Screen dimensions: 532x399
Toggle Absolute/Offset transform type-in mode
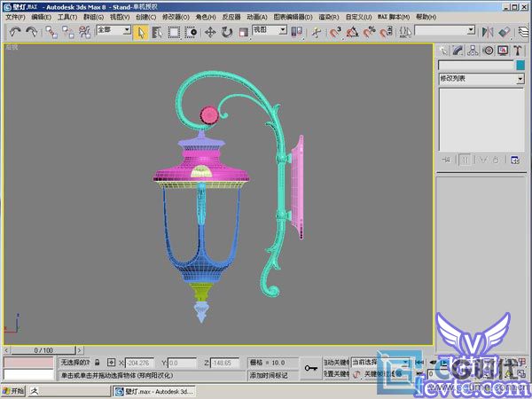coord(111,363)
